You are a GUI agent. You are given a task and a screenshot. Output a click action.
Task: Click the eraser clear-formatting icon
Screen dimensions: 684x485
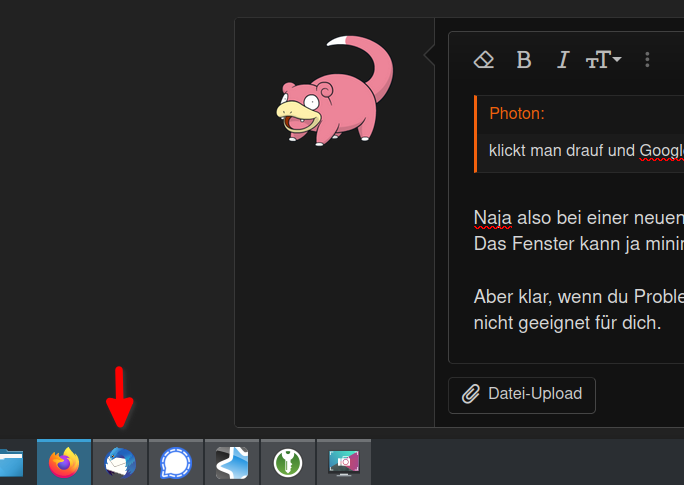pyautogui.click(x=484, y=60)
